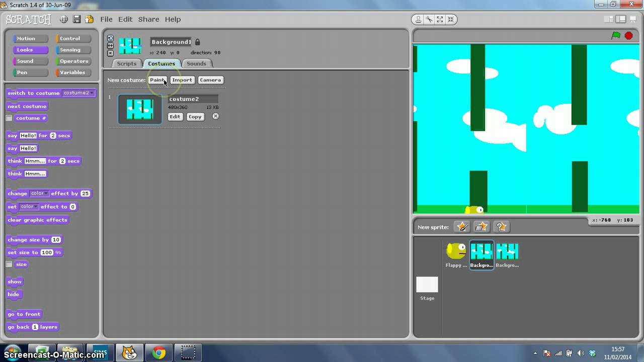Click the share project icon in the toolbar

[89, 19]
